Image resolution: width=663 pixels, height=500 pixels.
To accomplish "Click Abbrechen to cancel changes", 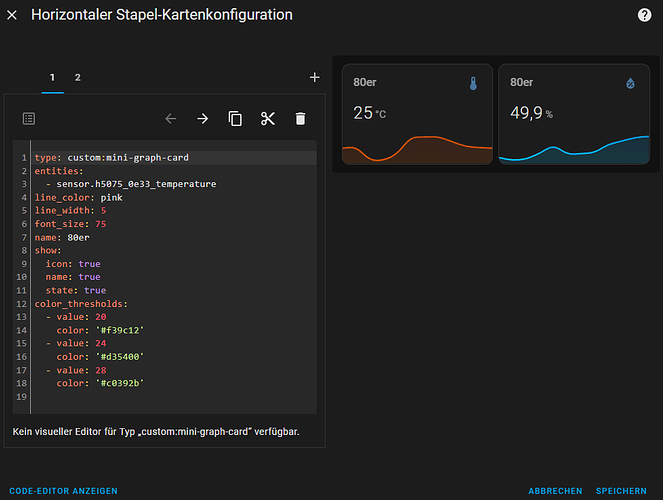I will pos(555,491).
